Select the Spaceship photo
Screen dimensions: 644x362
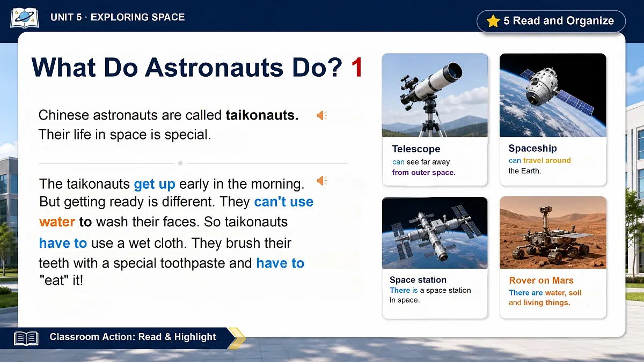click(x=553, y=95)
